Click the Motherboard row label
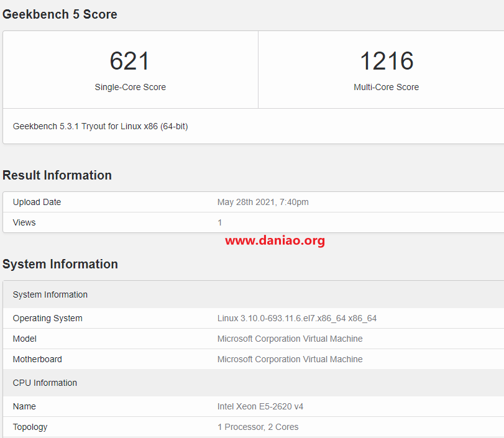Viewport: 504px width, 438px height. pos(37,359)
